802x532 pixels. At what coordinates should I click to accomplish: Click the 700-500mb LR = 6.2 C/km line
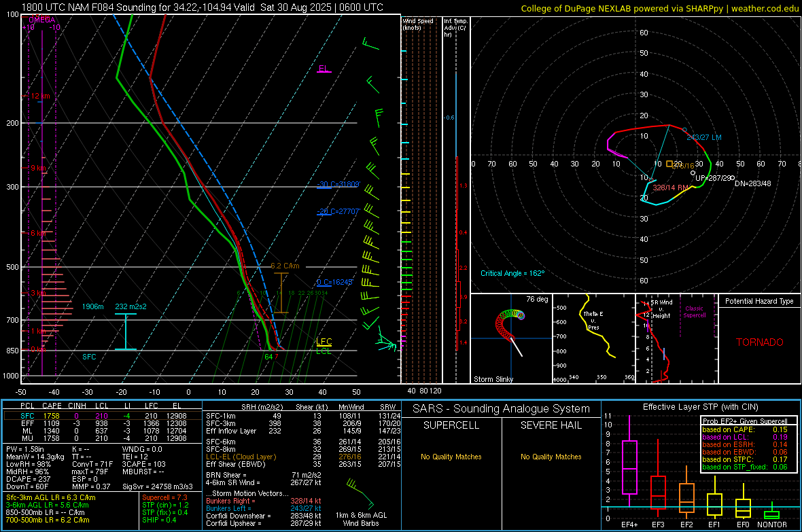tap(48, 520)
